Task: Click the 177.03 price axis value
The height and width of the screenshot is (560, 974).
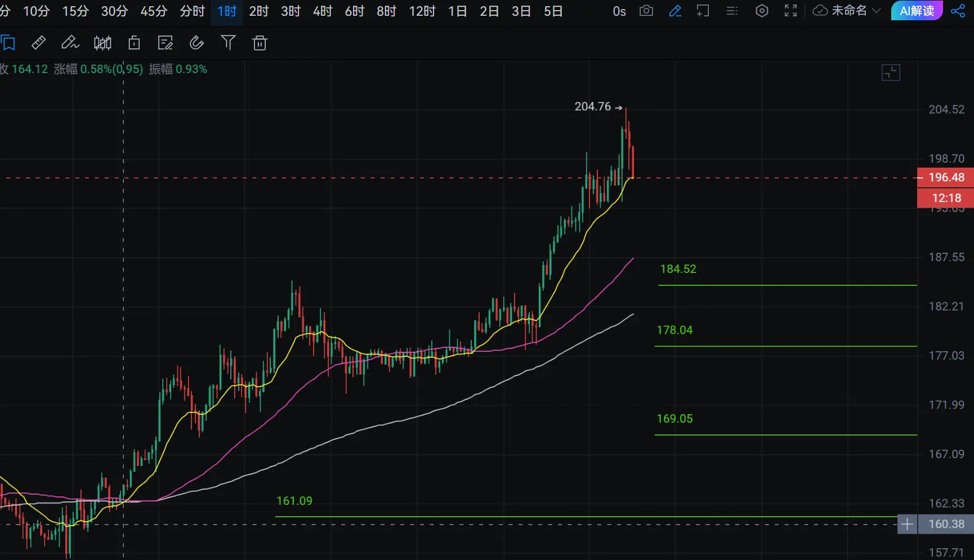Action: (946, 356)
